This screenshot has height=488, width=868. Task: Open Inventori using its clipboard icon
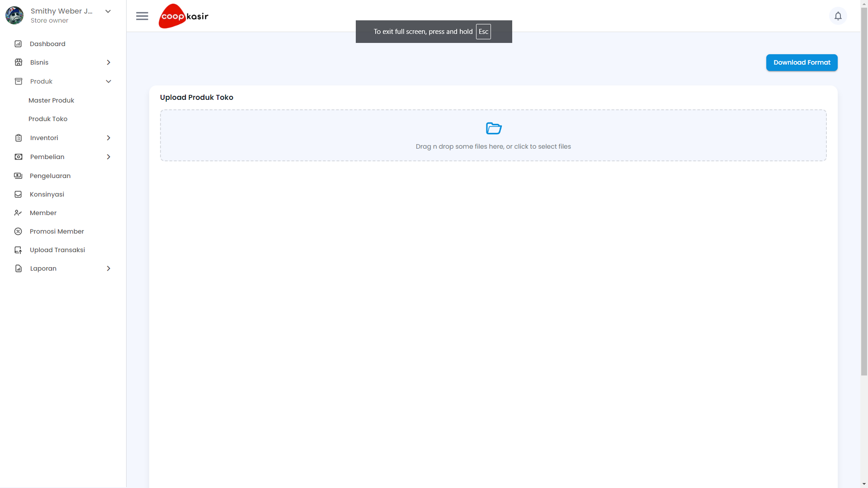(18, 138)
